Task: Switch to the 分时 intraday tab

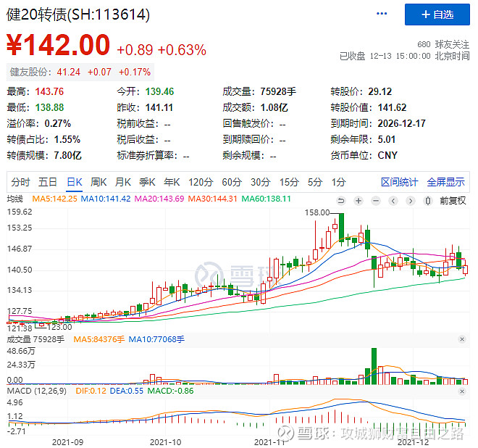Action: pyautogui.click(x=20, y=182)
